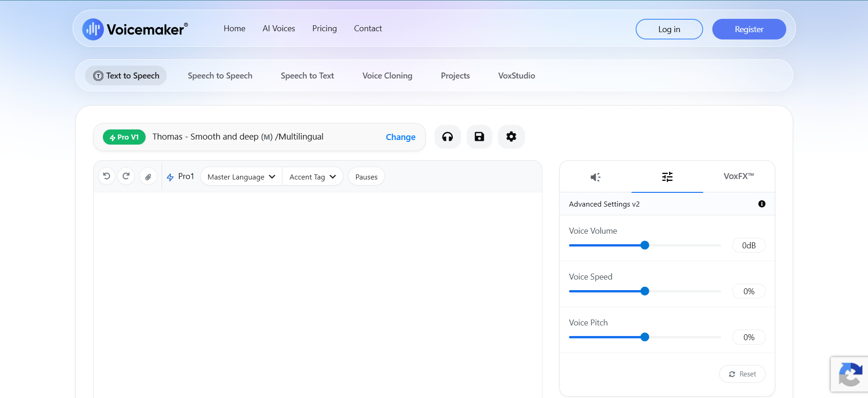Click the Advanced Settings info icon
This screenshot has height=398, width=868.
[762, 204]
